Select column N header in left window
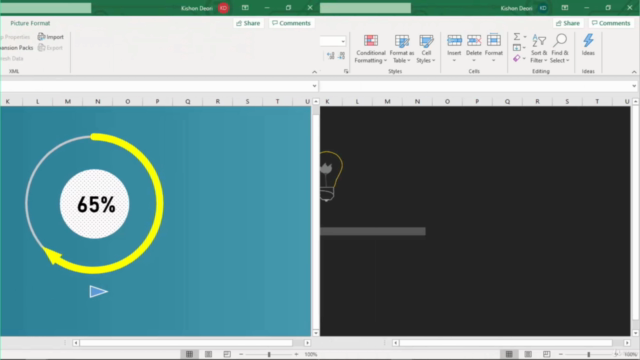Image resolution: width=640 pixels, height=360 pixels. point(98,101)
